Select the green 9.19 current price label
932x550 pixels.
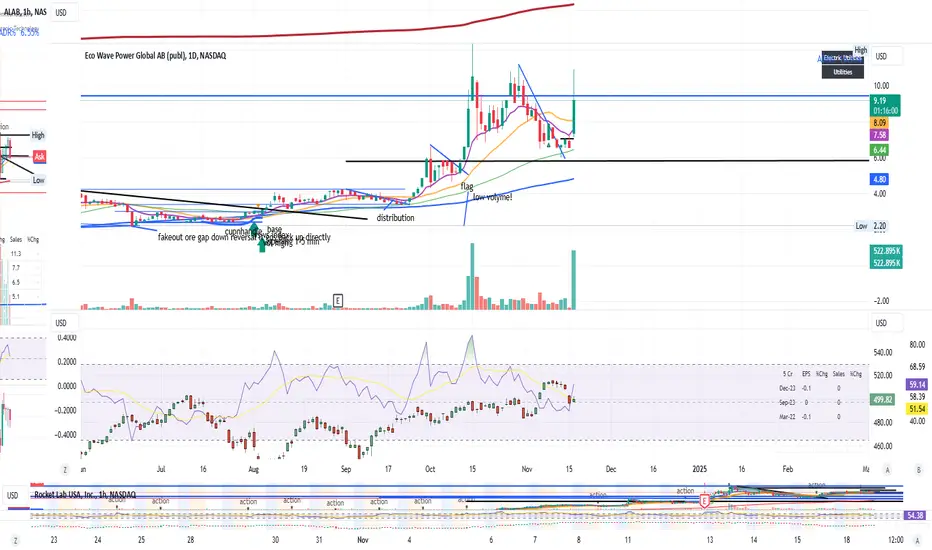[885, 105]
